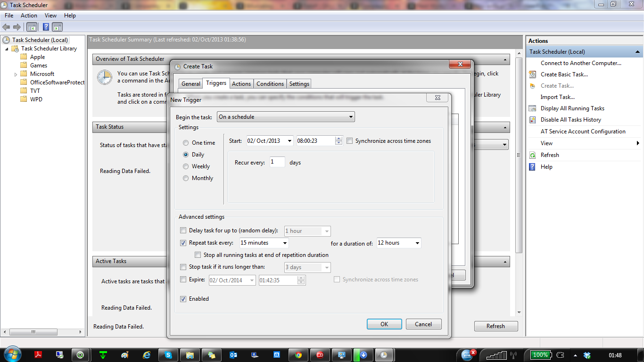This screenshot has height=362, width=644.
Task: Click Import Task in the Actions pane
Action: (x=558, y=97)
